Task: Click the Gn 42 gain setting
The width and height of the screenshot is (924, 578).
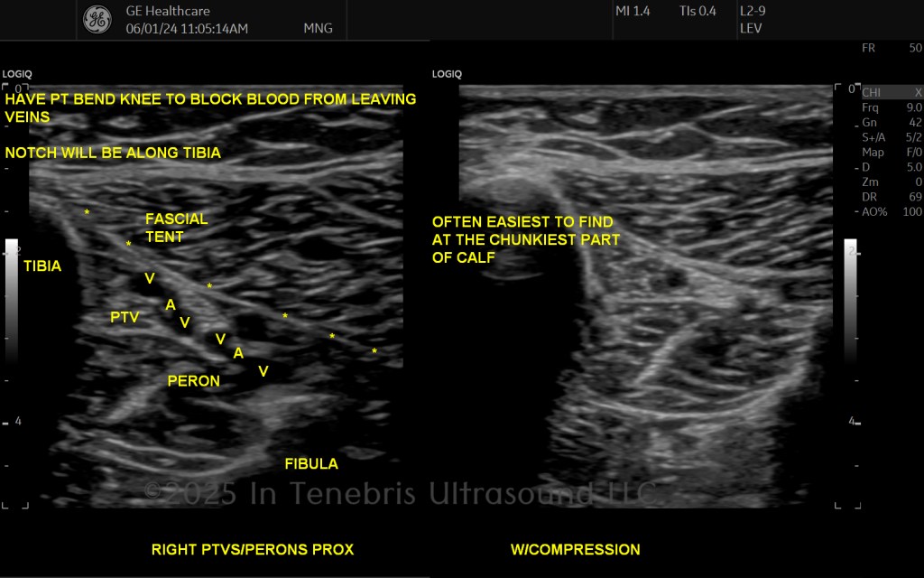Action: (x=892, y=122)
